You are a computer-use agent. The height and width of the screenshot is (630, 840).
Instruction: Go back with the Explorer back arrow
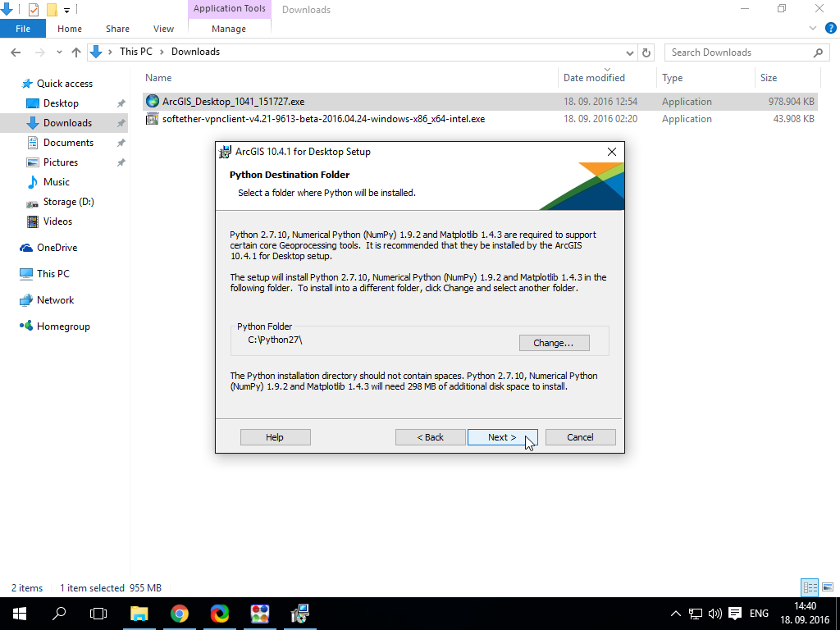point(16,52)
